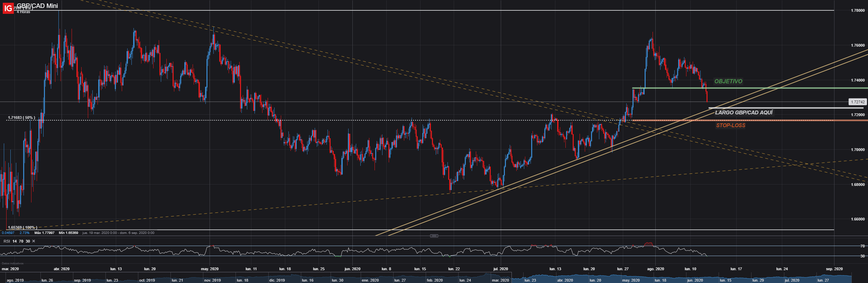
Task: Click 'ago. 2020' on the time axis
Action: (x=656, y=269)
